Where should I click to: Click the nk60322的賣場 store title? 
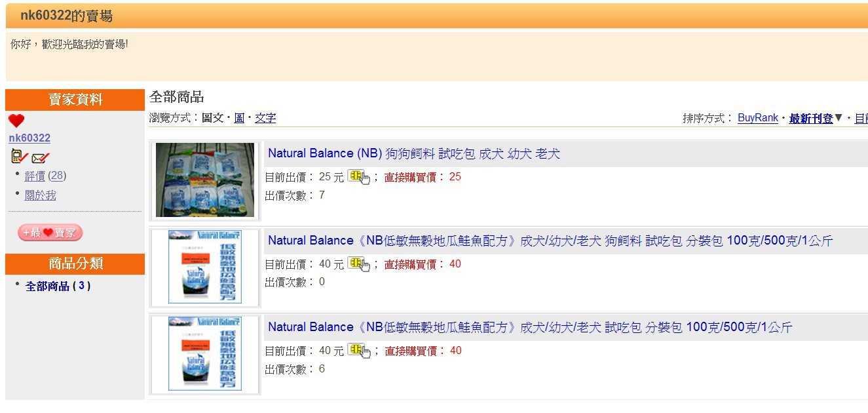(66, 16)
